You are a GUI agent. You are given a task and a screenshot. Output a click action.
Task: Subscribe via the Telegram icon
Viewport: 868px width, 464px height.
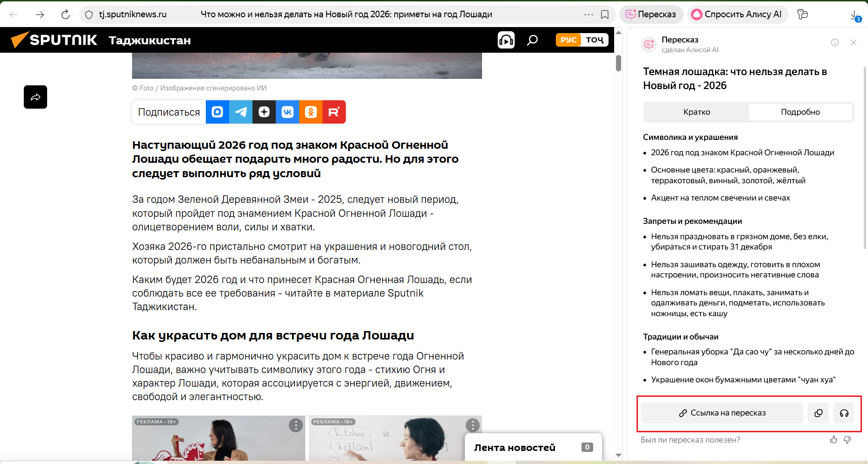tap(241, 112)
